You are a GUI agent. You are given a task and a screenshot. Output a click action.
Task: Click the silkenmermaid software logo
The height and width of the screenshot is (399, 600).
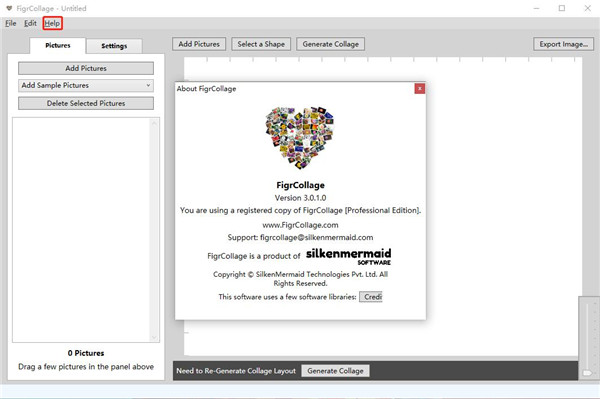348,256
